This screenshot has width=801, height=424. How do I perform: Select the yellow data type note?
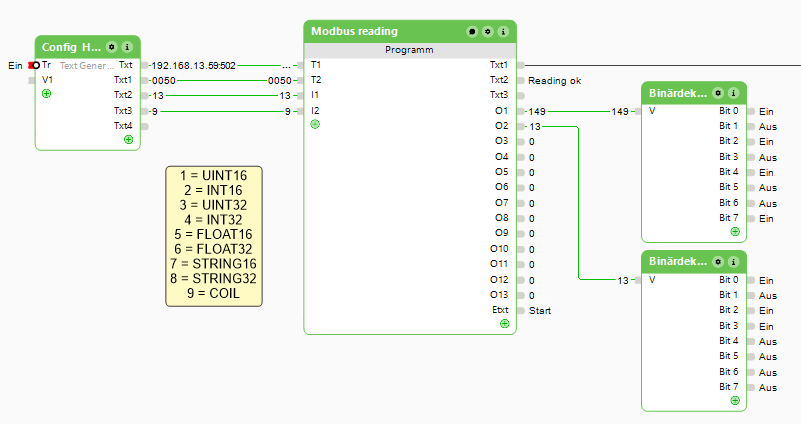[x=213, y=236]
